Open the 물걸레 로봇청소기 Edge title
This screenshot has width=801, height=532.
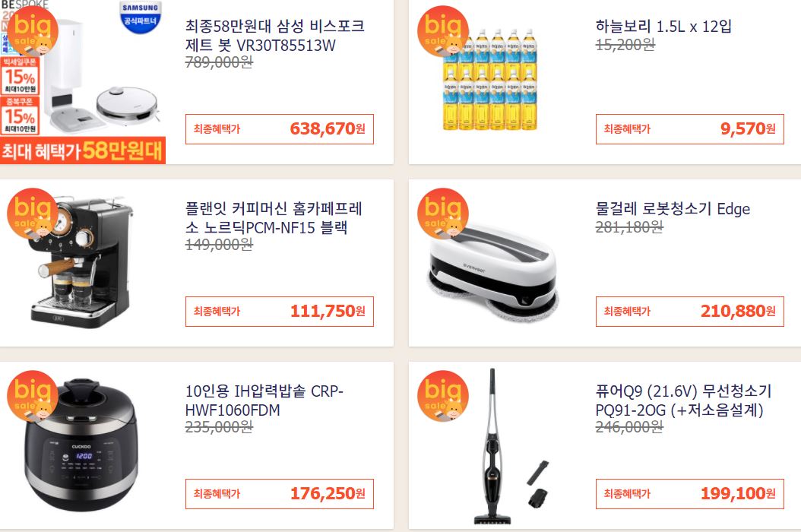click(x=673, y=208)
